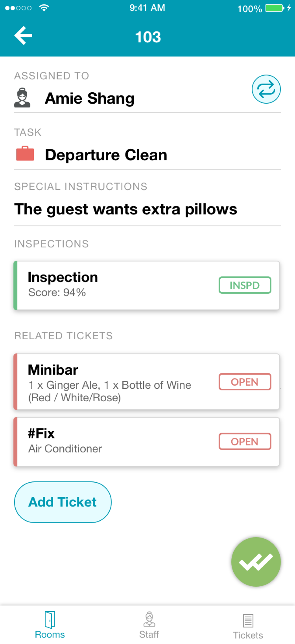This screenshot has width=295, height=644.
Task: Tap the Staff person icon
Action: point(149,619)
